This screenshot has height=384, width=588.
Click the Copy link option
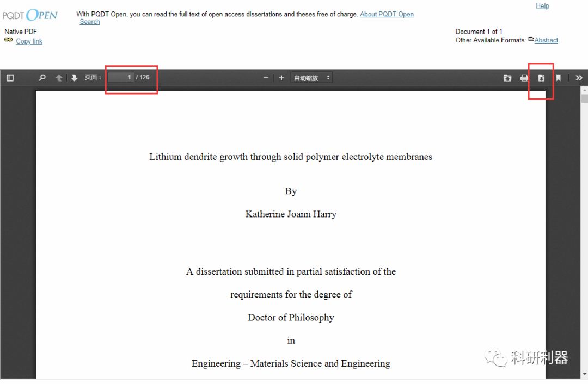coord(29,41)
